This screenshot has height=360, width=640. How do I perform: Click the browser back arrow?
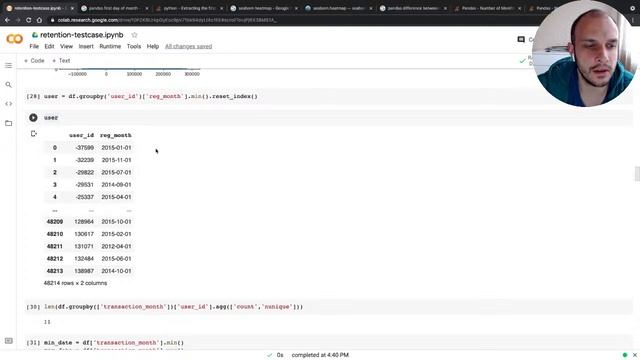(7, 20)
